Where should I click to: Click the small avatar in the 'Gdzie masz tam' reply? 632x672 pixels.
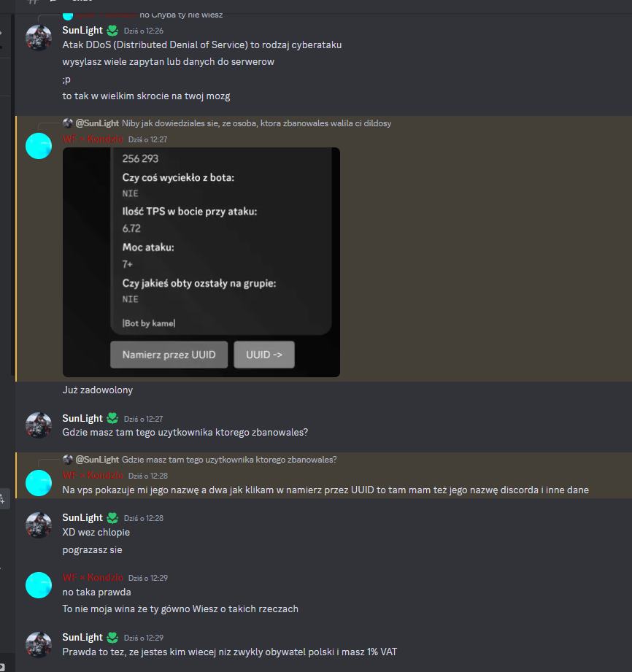[67, 460]
